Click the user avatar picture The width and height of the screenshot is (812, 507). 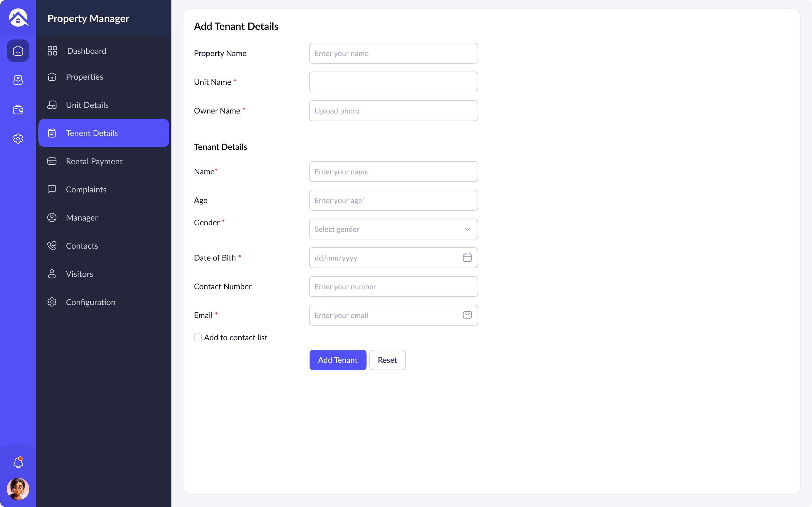(x=18, y=489)
